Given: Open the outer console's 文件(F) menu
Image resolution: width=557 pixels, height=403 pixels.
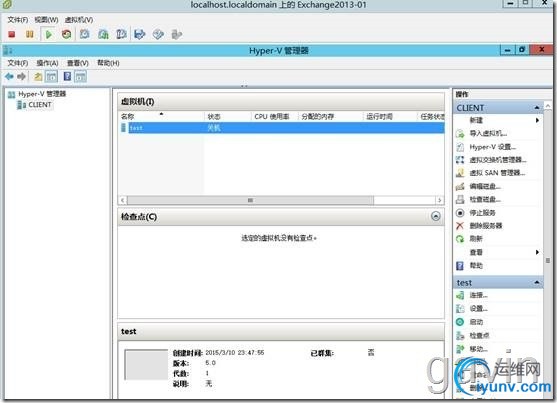Looking at the screenshot, I should (18, 20).
